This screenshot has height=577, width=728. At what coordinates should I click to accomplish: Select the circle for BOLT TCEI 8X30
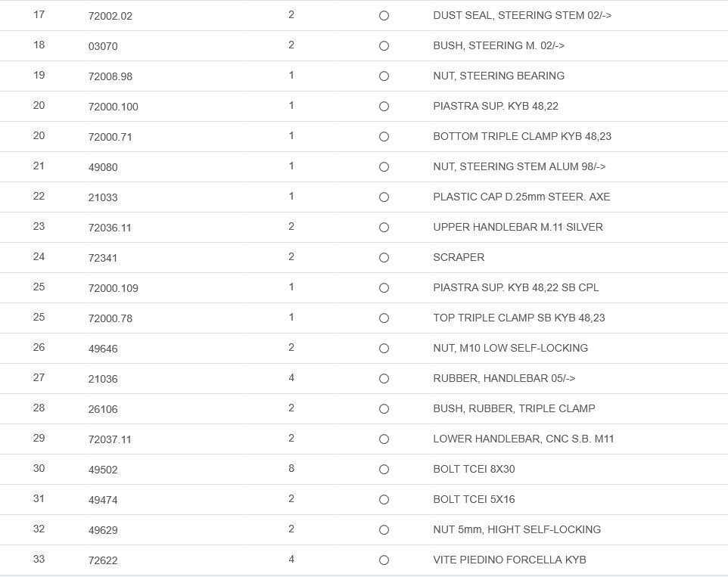click(384, 470)
